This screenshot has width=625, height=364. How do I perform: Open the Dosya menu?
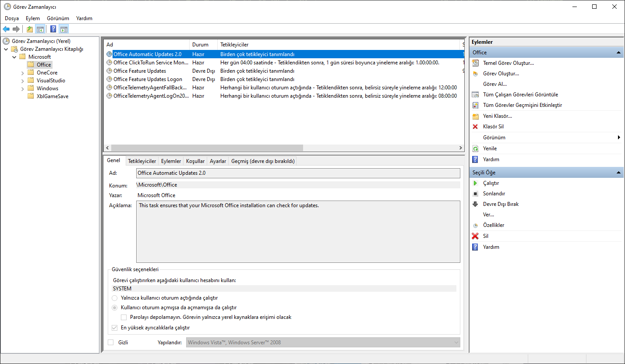[12, 18]
